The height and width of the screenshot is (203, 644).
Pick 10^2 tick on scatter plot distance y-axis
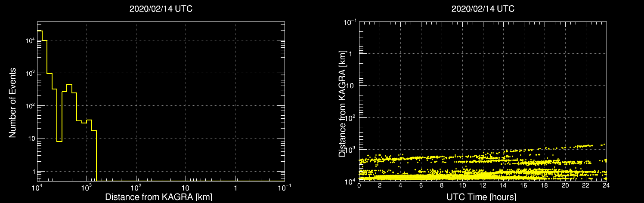(x=350, y=117)
